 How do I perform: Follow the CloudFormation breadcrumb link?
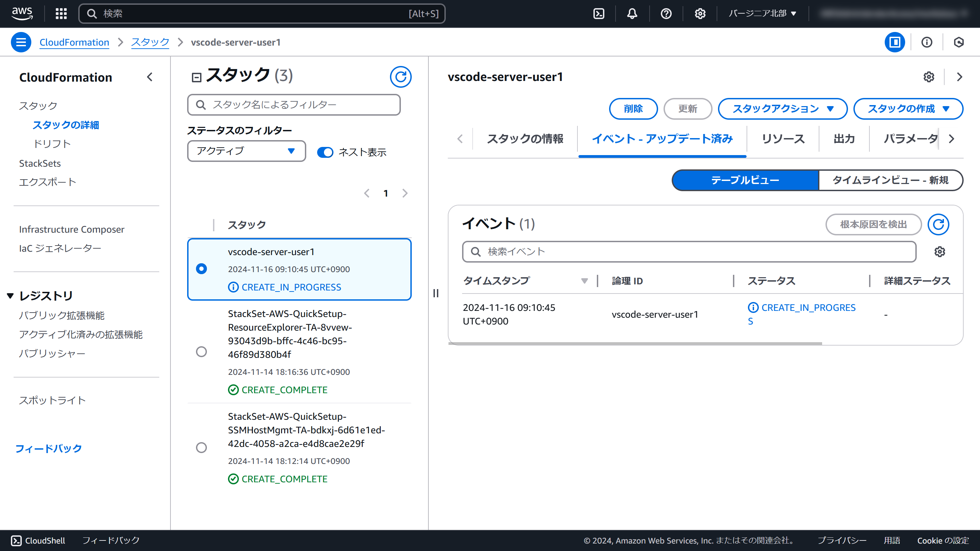point(74,42)
